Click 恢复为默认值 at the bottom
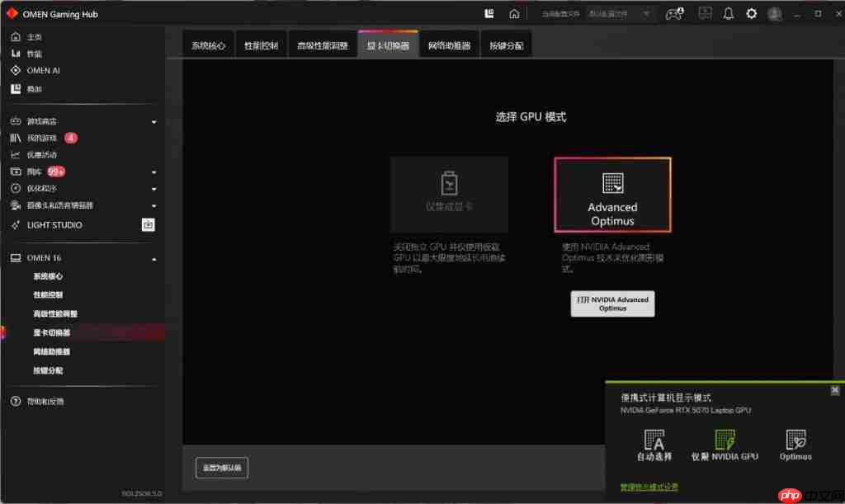 pos(221,468)
